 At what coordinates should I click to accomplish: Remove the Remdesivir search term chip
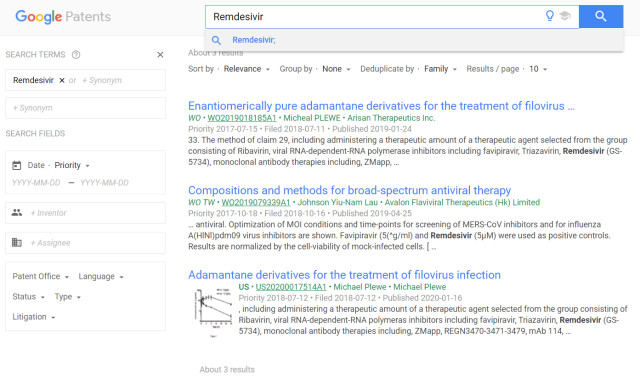(x=62, y=80)
